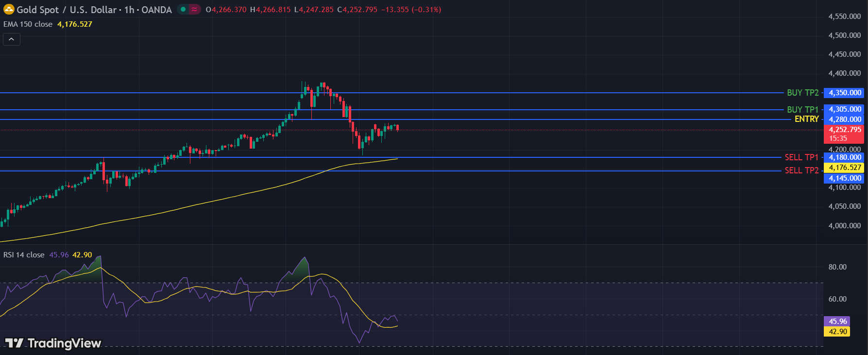This screenshot has height=355, width=868.
Task: Click the SELL TP1 line label
Action: [x=801, y=157]
